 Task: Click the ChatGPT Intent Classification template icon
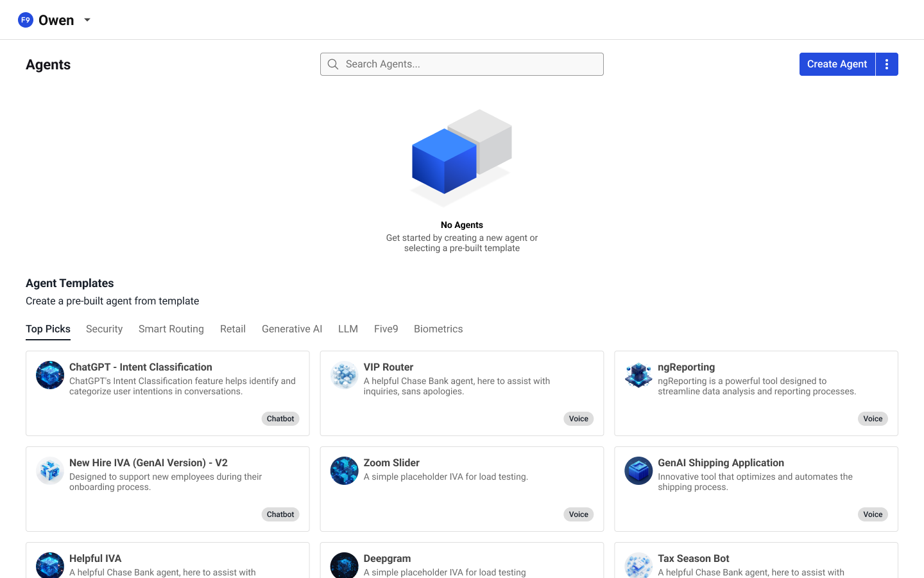[x=50, y=375]
